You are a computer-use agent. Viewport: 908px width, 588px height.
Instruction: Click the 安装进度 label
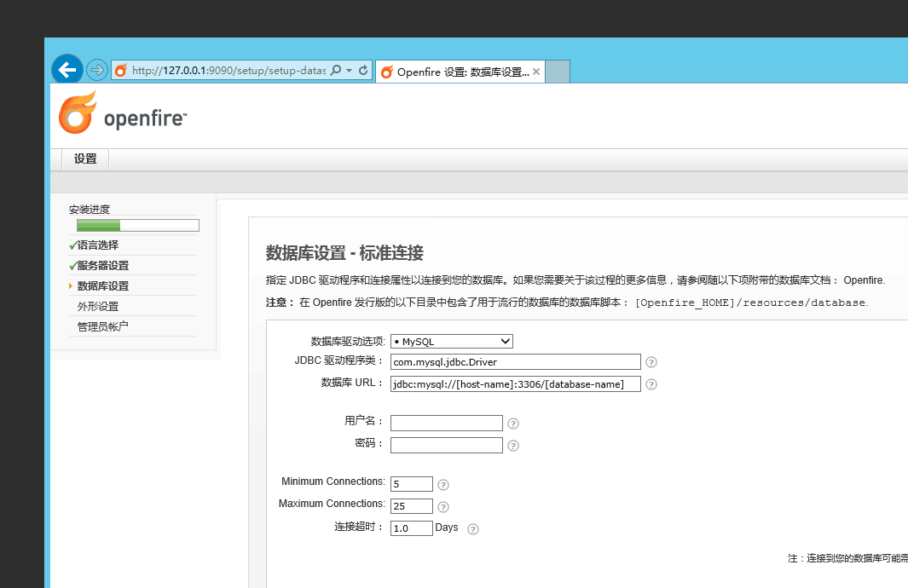(90, 210)
